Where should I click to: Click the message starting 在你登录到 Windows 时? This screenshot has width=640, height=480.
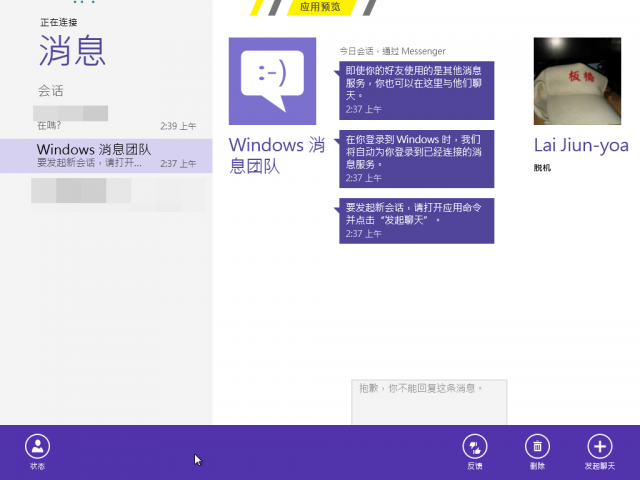pos(416,159)
